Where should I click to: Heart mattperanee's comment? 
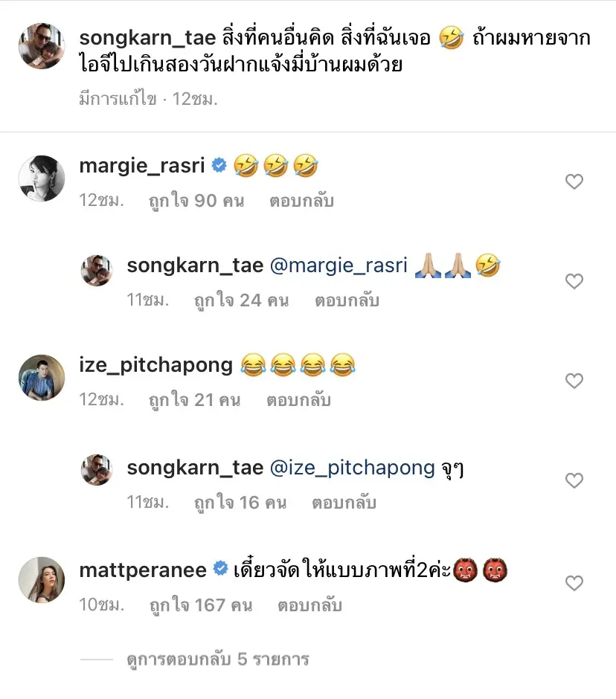pos(574,584)
